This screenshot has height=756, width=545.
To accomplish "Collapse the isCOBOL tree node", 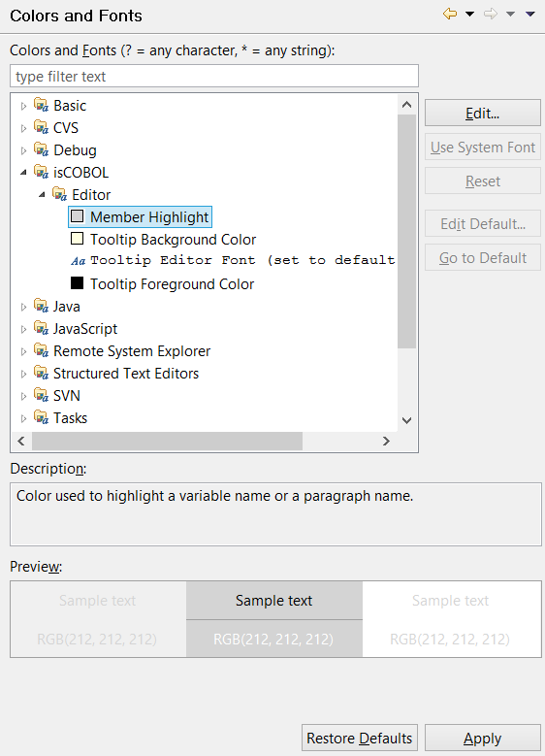I will click(x=23, y=172).
